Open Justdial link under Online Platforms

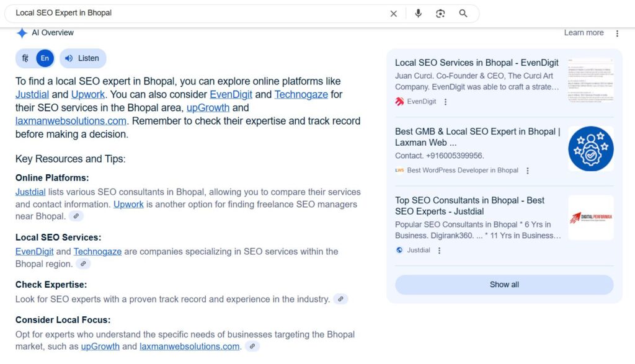30,192
